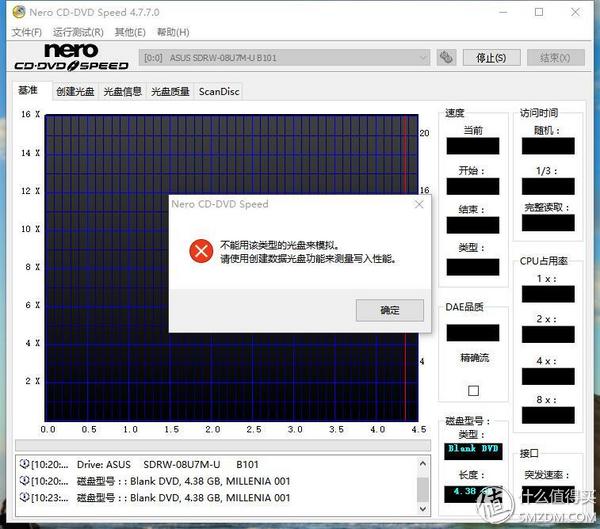The image size is (600, 529).
Task: Click the log scrollbar thumb
Action: coord(422,489)
